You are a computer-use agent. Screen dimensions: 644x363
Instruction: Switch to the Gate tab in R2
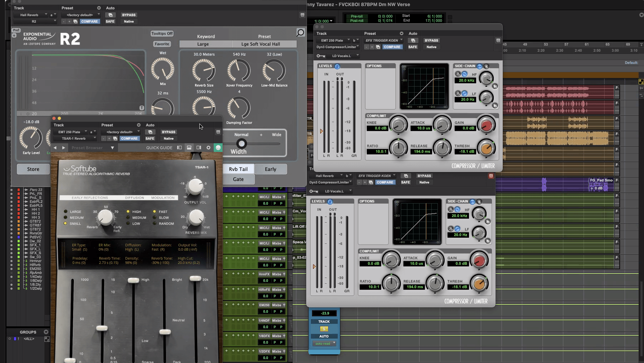(238, 179)
